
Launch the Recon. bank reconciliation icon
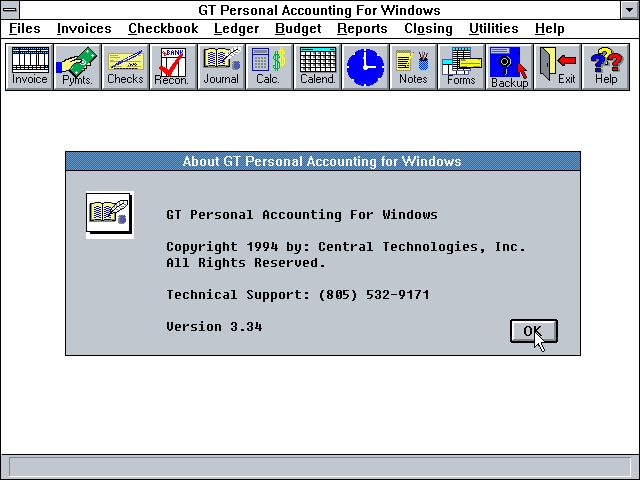(x=173, y=67)
